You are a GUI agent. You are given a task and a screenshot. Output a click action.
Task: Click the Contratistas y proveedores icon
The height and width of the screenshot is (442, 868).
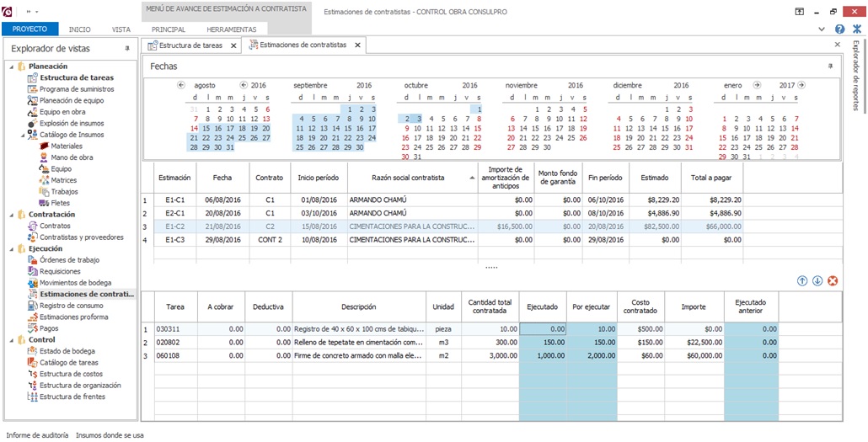(x=32, y=237)
